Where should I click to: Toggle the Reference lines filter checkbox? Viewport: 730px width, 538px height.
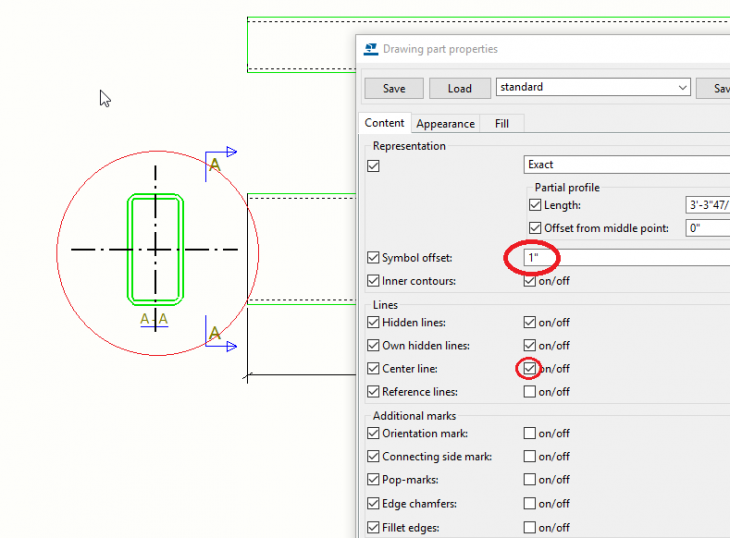click(373, 391)
